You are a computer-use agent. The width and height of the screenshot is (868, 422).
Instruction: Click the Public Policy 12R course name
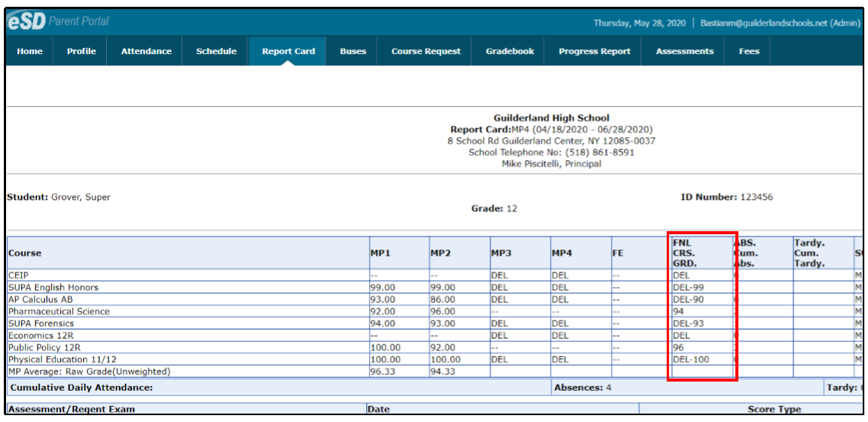pos(44,347)
